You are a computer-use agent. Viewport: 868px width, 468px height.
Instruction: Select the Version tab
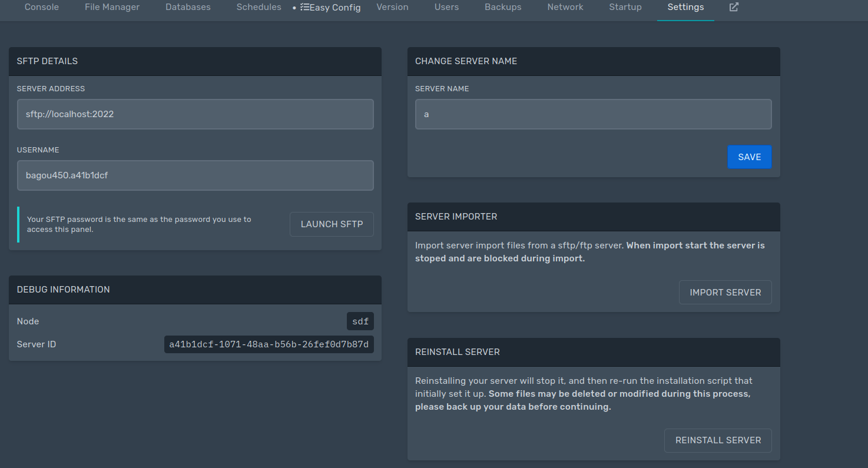392,8
